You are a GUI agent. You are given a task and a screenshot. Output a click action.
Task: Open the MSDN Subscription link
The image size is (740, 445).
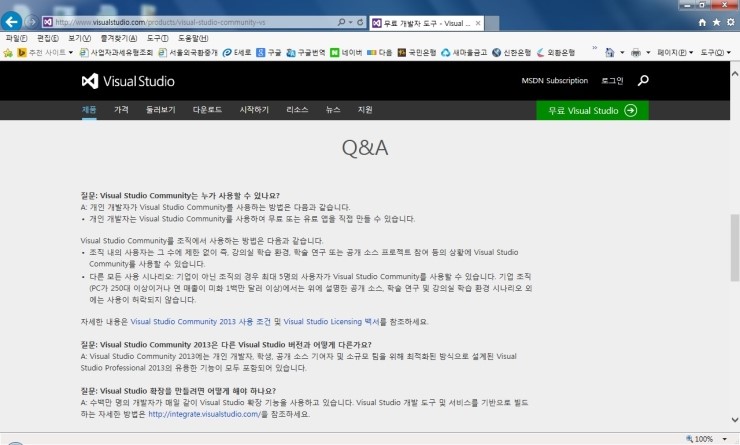(x=555, y=81)
